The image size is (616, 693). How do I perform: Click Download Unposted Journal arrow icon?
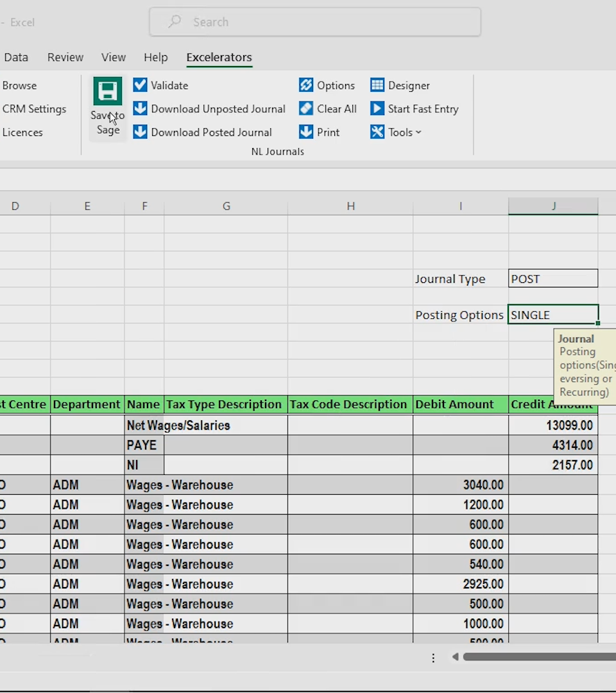140,108
